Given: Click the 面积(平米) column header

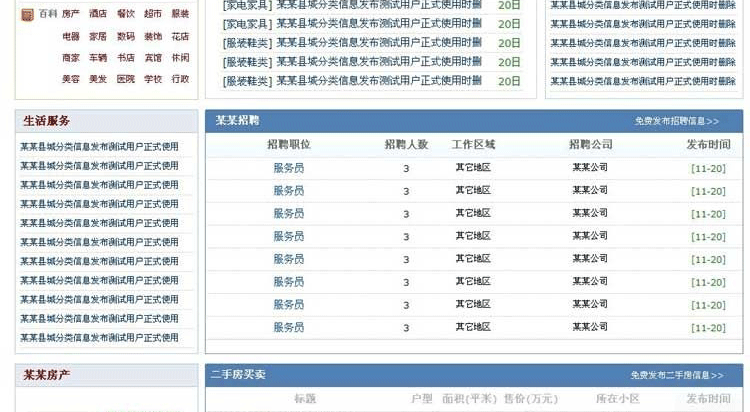Looking at the screenshot, I should [x=469, y=399].
